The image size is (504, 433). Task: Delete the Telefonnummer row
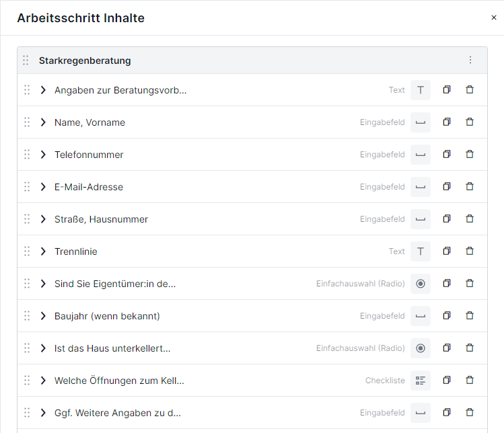(x=470, y=154)
